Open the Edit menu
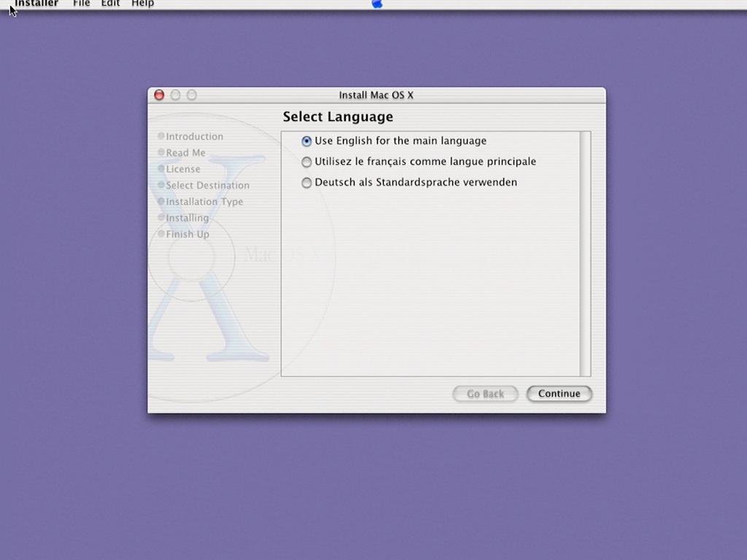Viewport: 747px width, 560px height. click(110, 4)
